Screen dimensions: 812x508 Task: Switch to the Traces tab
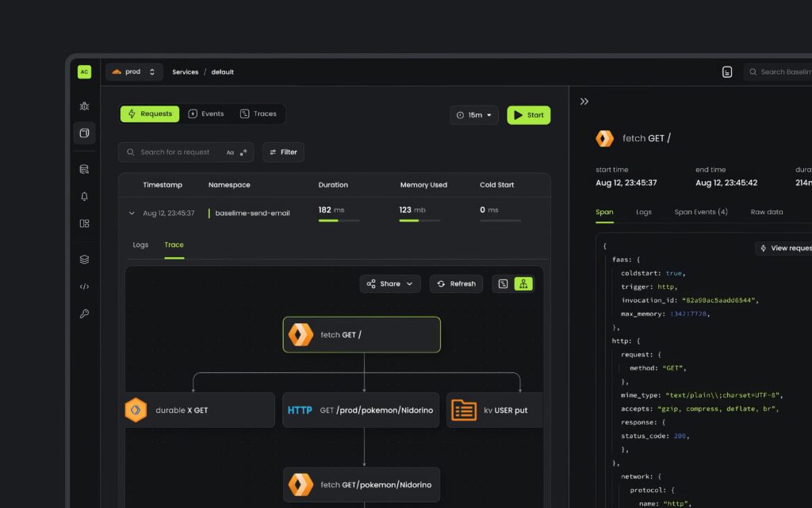260,114
